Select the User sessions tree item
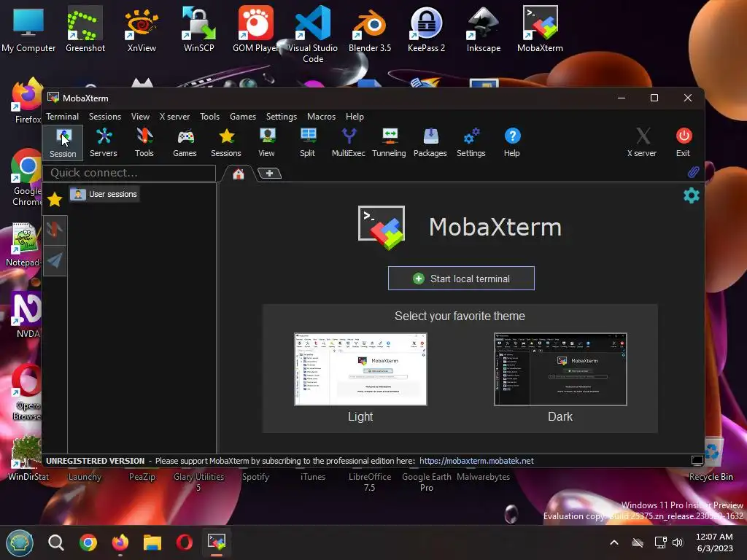 104,194
